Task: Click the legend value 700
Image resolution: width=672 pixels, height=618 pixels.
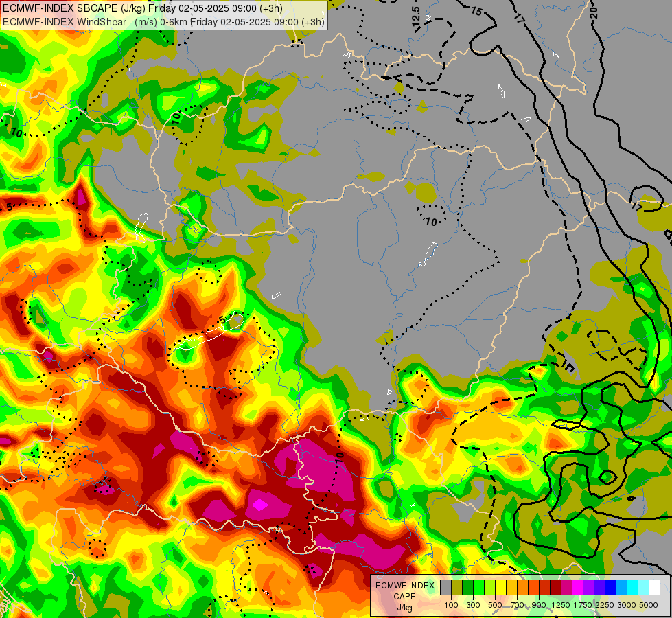Action: pos(518,605)
